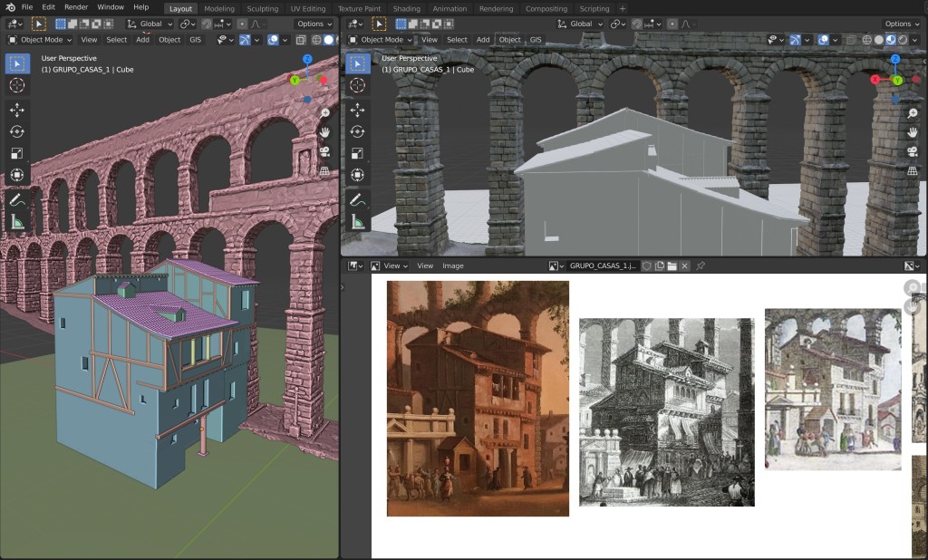
Task: Select the Cursor tool in left viewport
Action: pyautogui.click(x=17, y=85)
